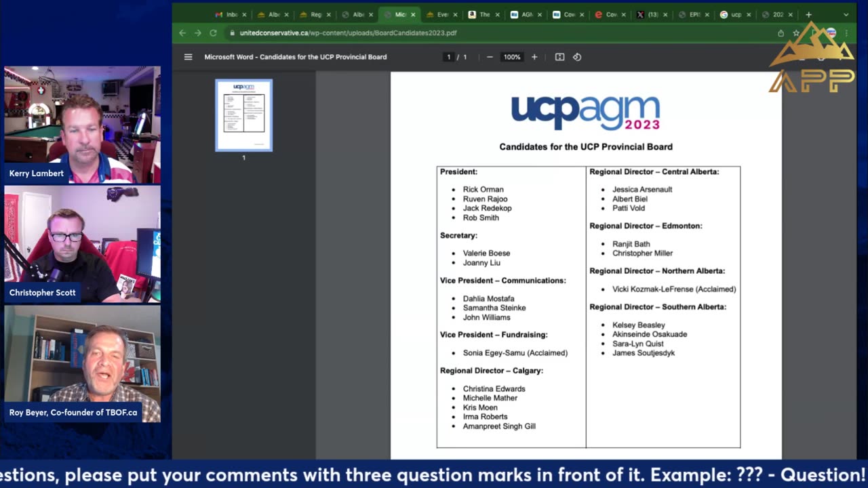Click the browser forward arrow
868x488 pixels.
click(x=197, y=33)
